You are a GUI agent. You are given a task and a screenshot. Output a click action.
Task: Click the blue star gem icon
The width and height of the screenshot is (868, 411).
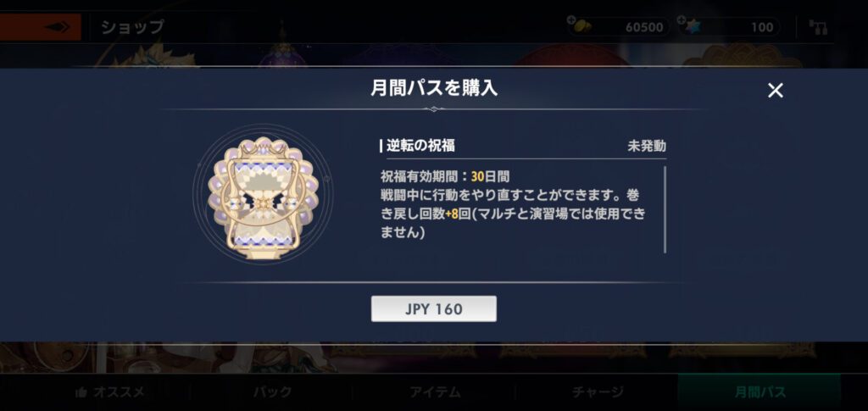pyautogui.click(x=693, y=26)
